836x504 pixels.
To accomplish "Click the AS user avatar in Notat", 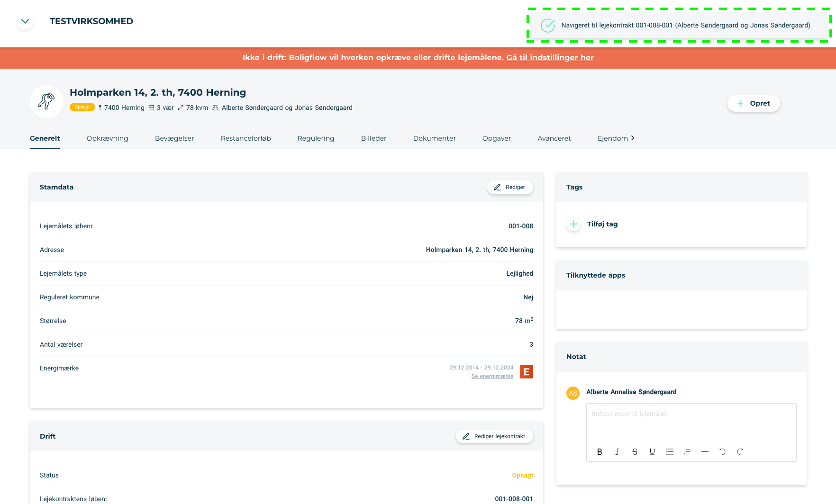I will [x=573, y=393].
